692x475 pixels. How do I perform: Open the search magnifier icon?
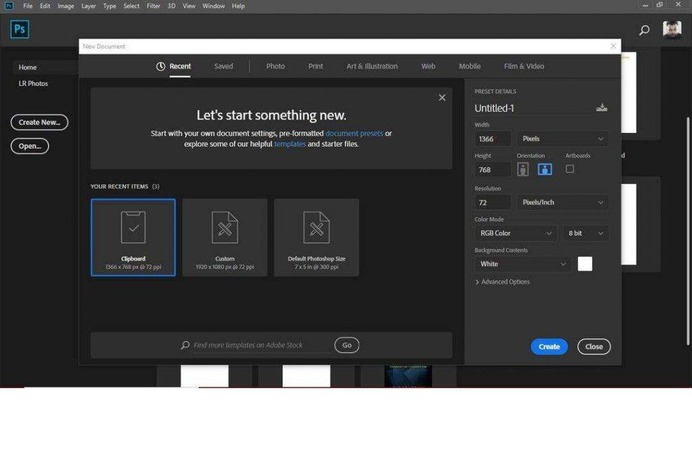[x=644, y=30]
